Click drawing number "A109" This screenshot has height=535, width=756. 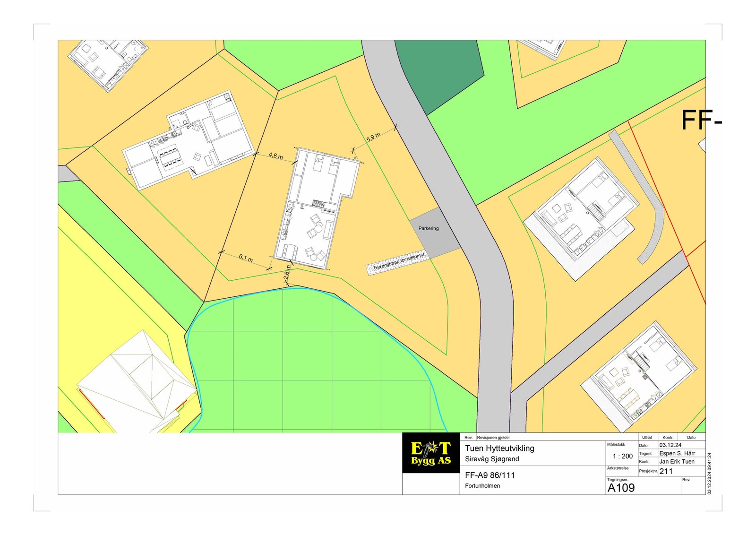pos(621,488)
